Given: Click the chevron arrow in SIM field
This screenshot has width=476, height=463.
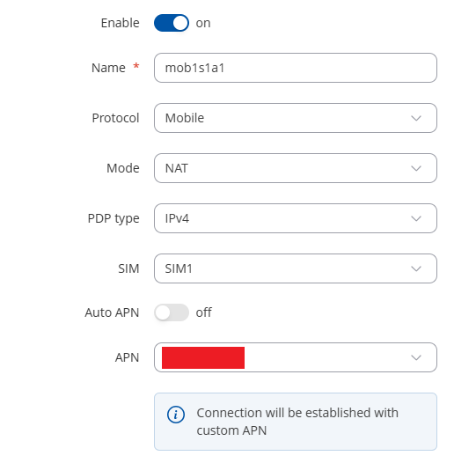Looking at the screenshot, I should click(x=416, y=268).
